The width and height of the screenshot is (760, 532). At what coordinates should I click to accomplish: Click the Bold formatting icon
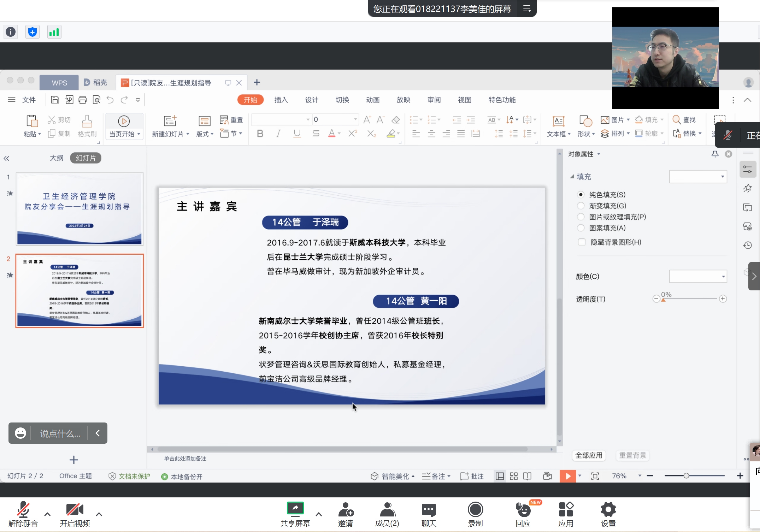pyautogui.click(x=260, y=134)
